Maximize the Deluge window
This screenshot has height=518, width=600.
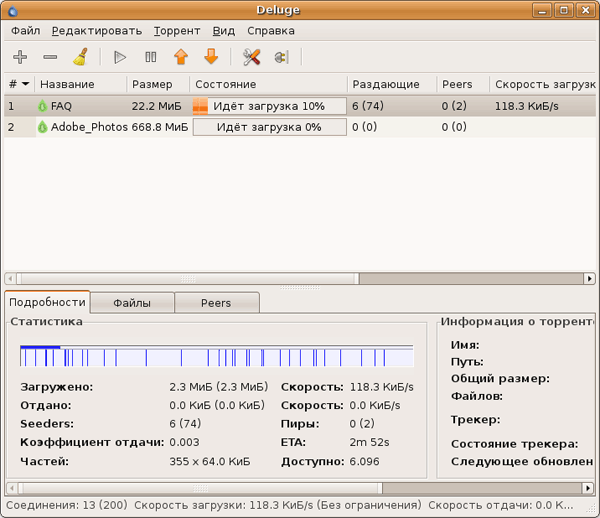(x=564, y=10)
